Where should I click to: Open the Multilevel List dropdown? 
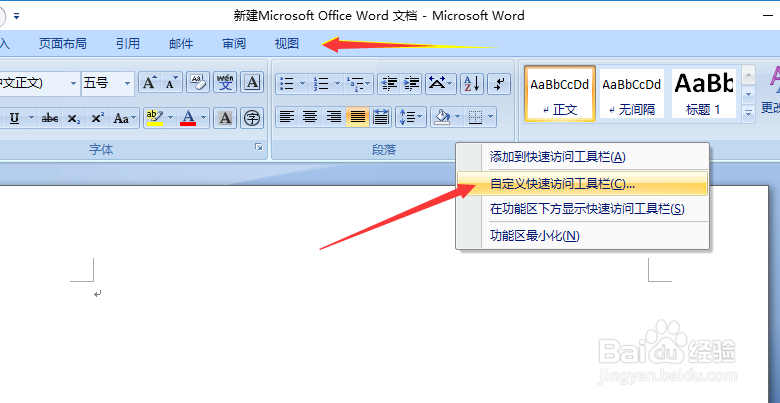tap(359, 84)
